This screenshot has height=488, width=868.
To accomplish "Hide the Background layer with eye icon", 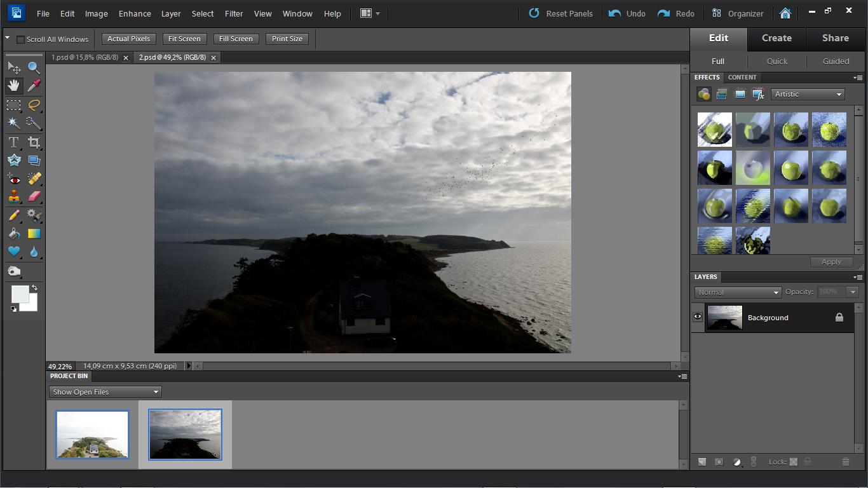I will pos(698,317).
